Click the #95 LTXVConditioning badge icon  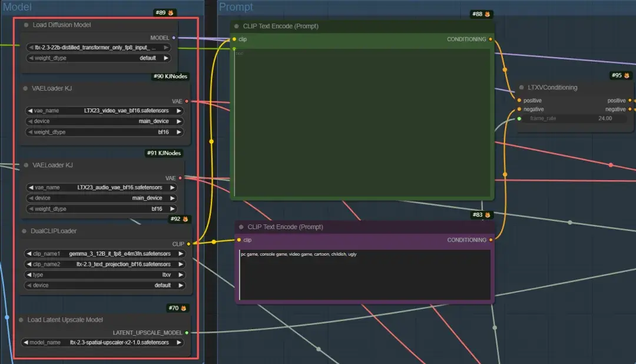point(627,75)
